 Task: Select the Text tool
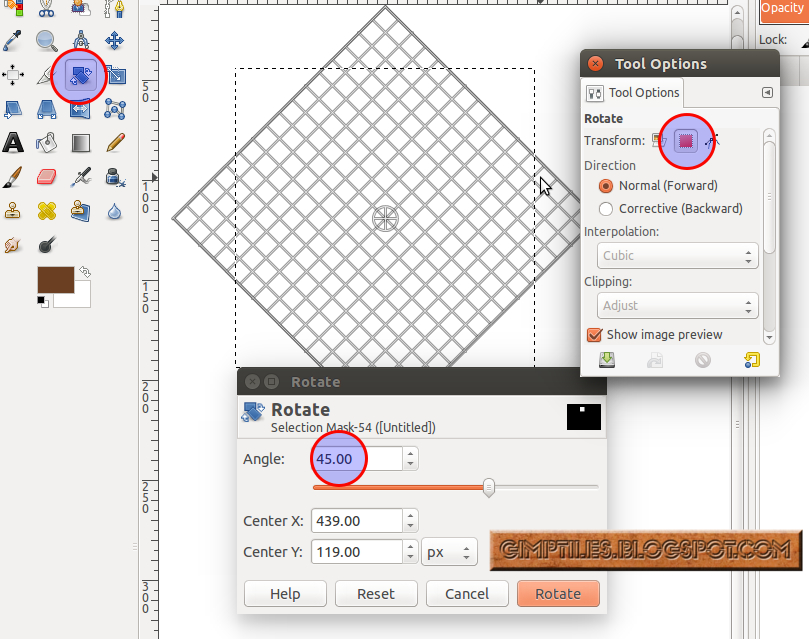[x=14, y=142]
